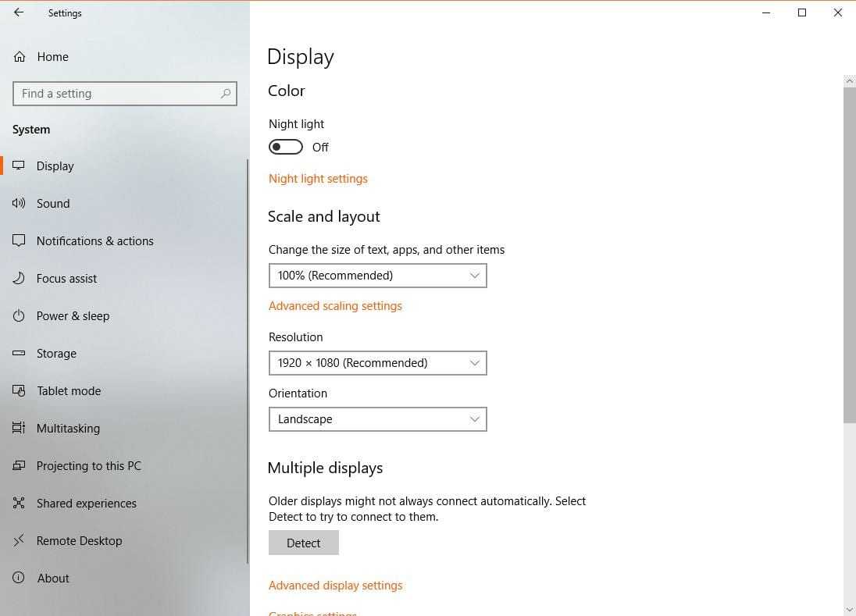Click the Power & sleep icon

coord(20,316)
